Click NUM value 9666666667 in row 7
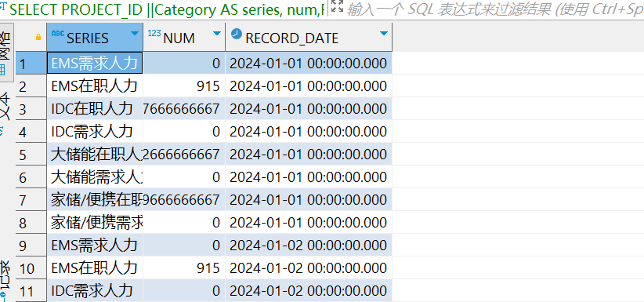 coord(184,199)
